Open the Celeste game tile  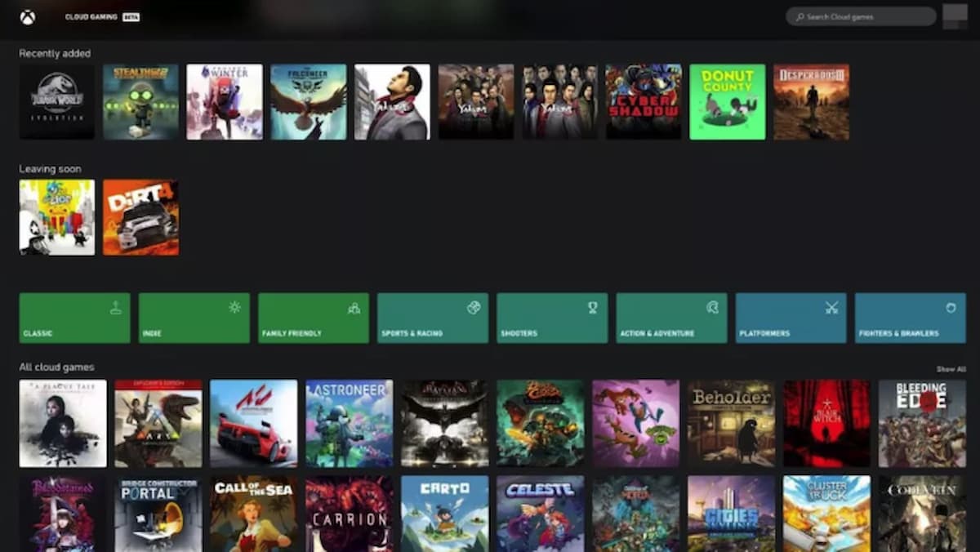(x=540, y=514)
